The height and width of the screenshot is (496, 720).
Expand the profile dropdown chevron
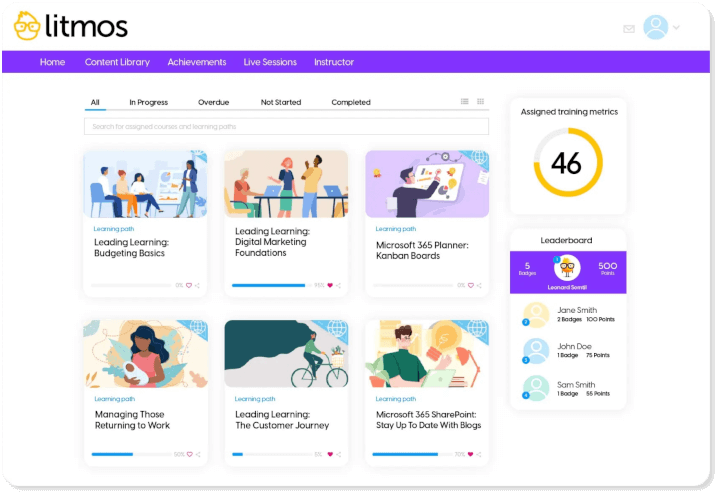click(676, 28)
